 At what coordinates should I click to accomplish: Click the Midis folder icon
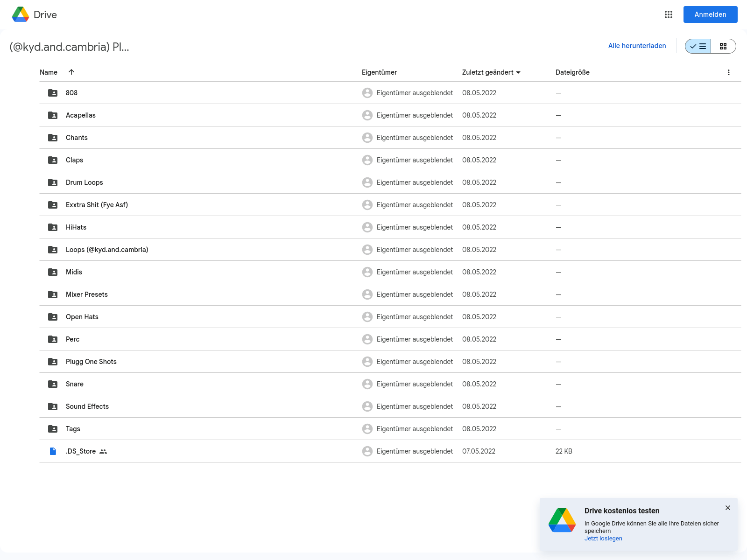[x=53, y=272]
